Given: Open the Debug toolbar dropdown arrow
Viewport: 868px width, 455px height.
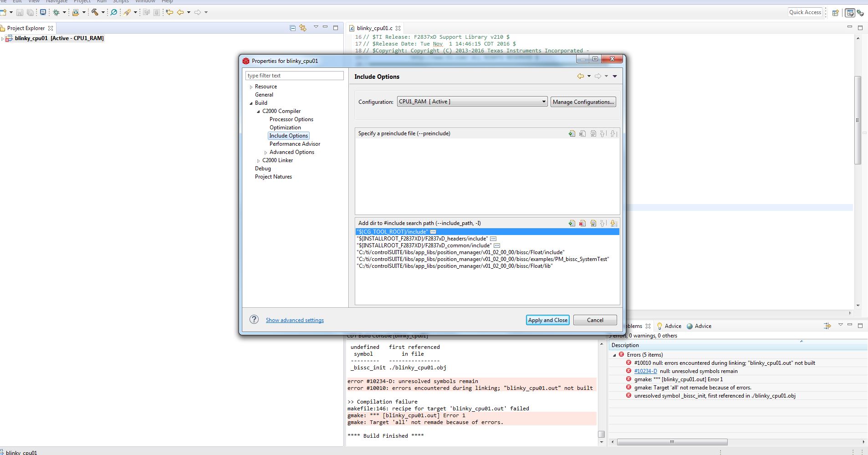Looking at the screenshot, I should coord(64,12).
